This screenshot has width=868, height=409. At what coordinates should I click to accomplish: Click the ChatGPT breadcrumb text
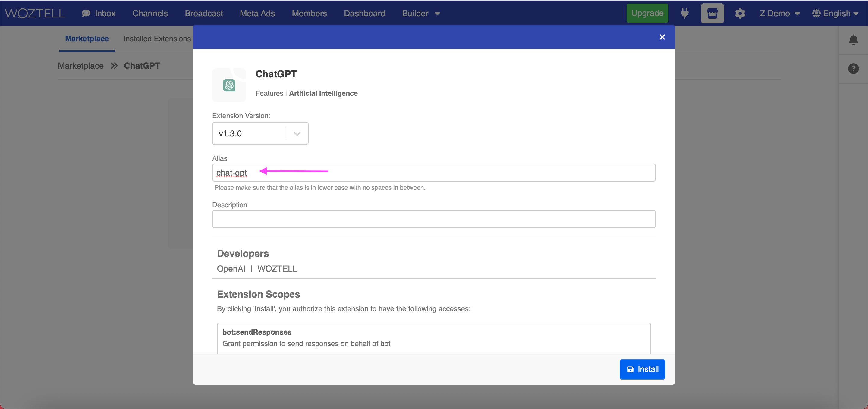pyautogui.click(x=142, y=66)
